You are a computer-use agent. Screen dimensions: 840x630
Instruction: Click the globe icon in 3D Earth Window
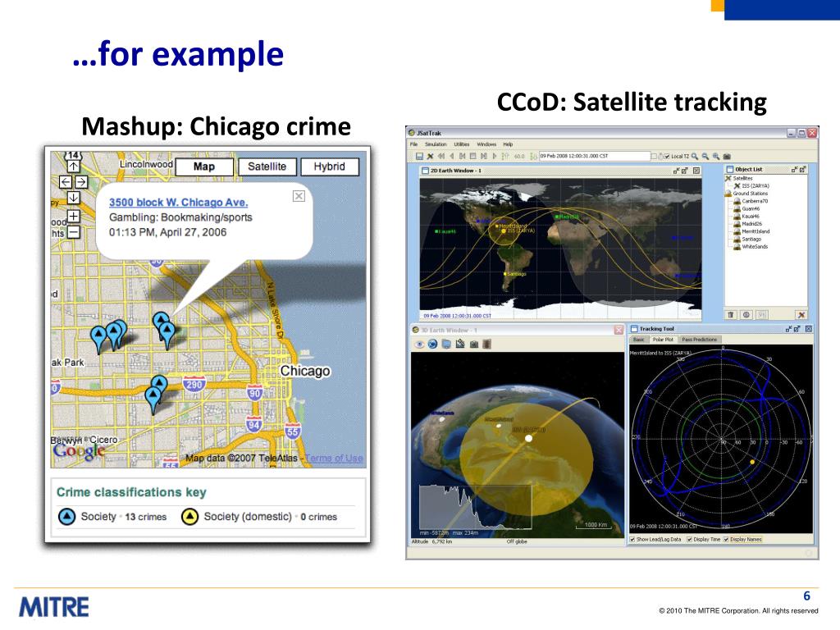click(x=432, y=344)
